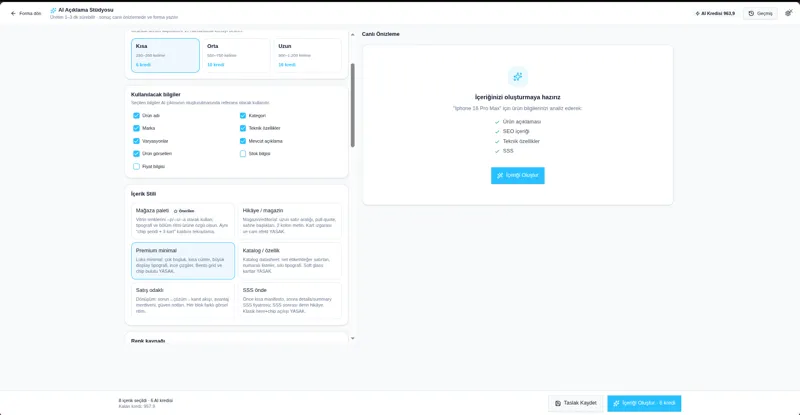This screenshot has width=800, height=415.
Task: Click the '16 kredi' price under Uzun
Action: tap(287, 65)
